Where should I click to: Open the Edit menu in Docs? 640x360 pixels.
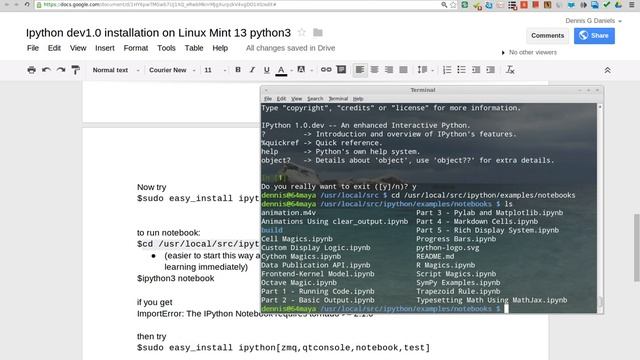click(x=54, y=48)
